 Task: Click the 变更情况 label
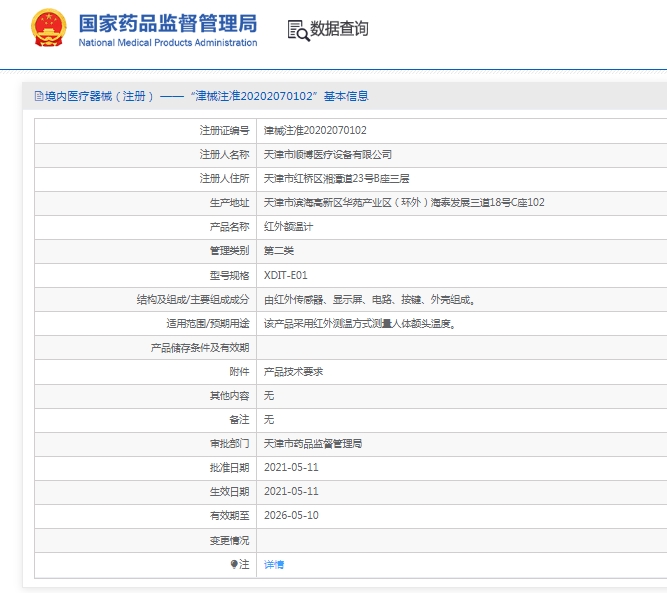(230, 540)
